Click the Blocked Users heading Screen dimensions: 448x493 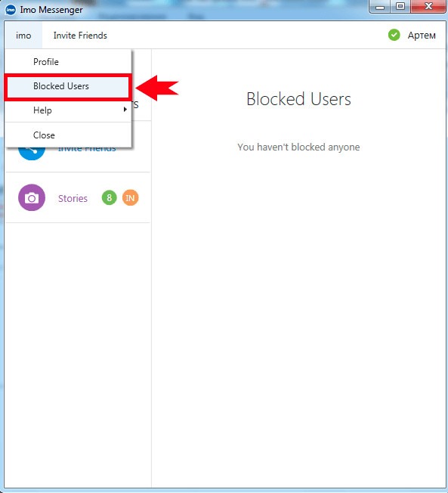tap(298, 99)
